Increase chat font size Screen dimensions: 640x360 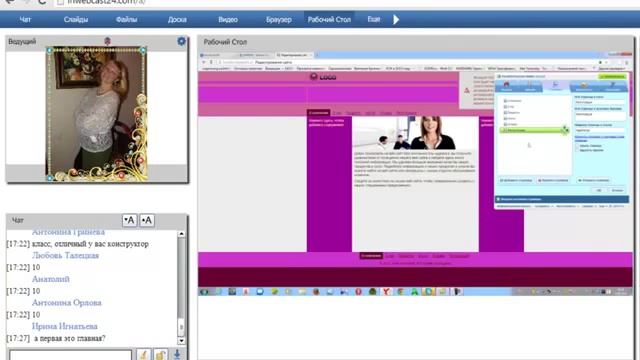(x=147, y=220)
